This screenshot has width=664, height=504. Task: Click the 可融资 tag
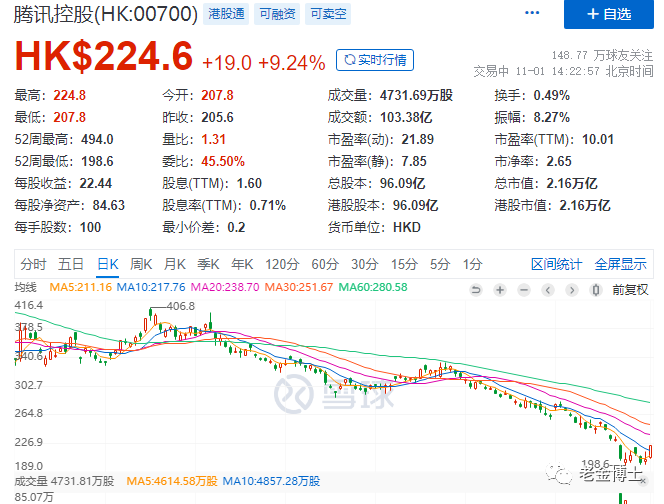coord(277,14)
